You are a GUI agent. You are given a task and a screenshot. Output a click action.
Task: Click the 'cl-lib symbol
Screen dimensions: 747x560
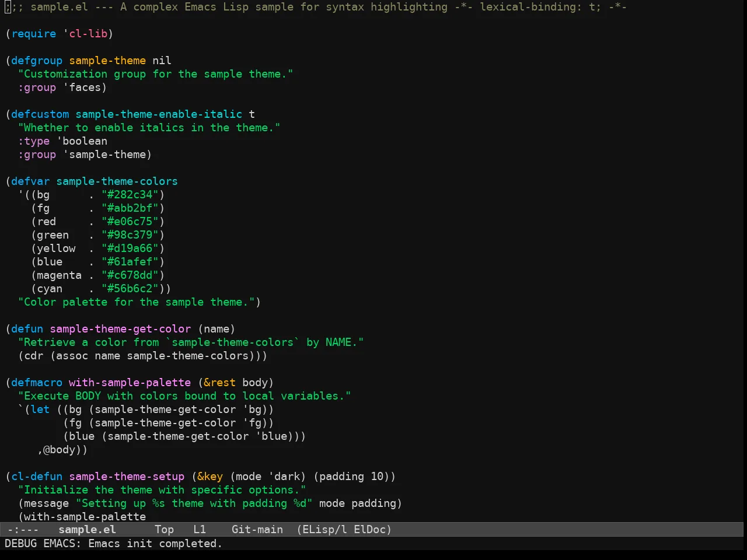pos(85,34)
